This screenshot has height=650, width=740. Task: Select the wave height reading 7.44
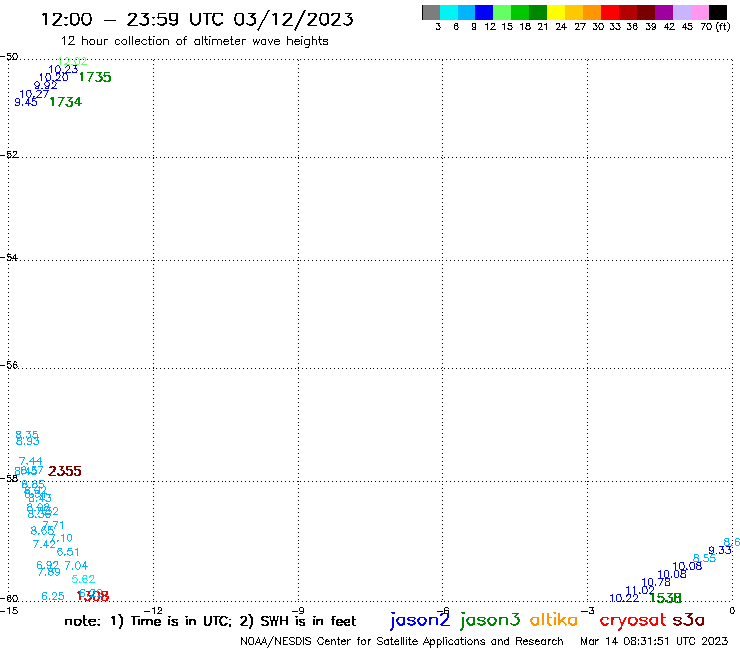pyautogui.click(x=31, y=461)
